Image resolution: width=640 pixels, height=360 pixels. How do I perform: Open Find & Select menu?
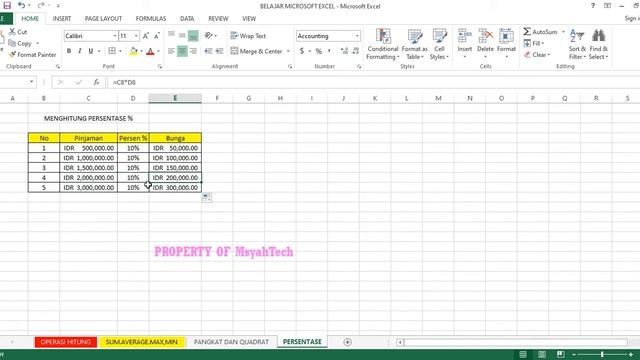point(598,44)
